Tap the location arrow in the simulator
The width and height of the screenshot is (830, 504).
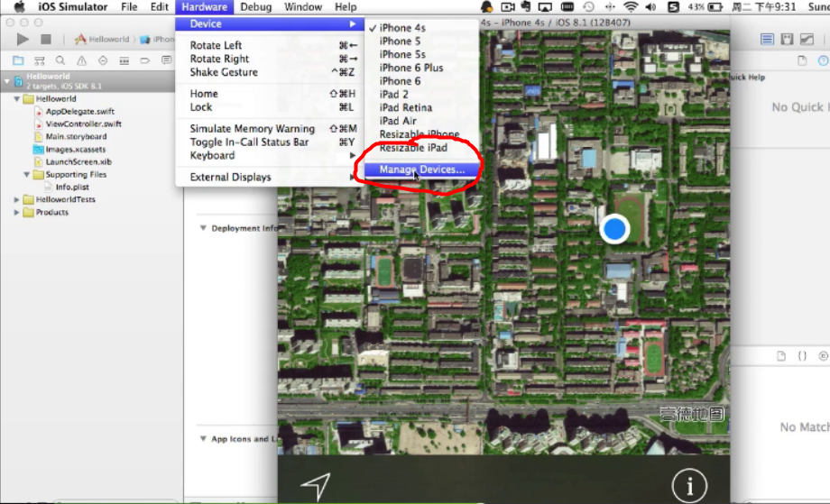316,485
